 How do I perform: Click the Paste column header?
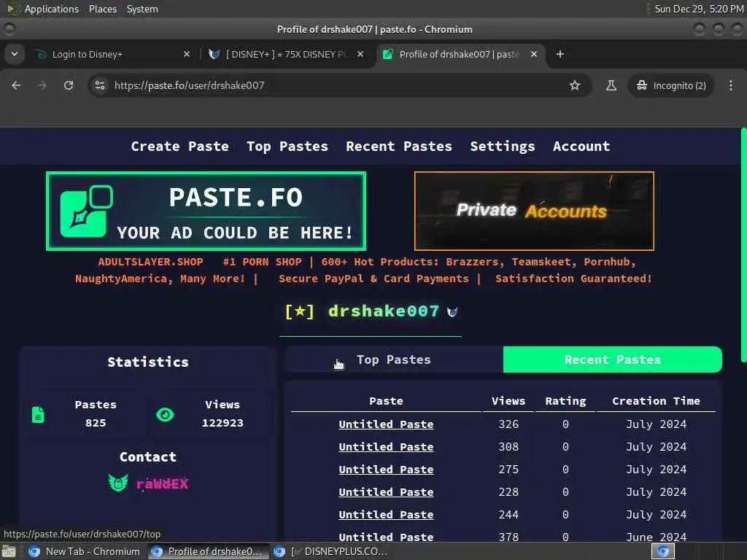tap(386, 401)
